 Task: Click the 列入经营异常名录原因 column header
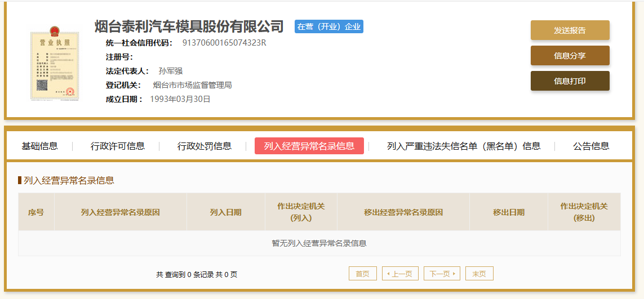click(x=121, y=212)
